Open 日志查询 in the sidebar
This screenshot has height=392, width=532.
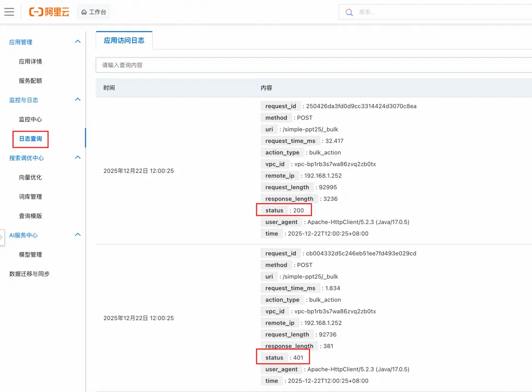click(31, 139)
